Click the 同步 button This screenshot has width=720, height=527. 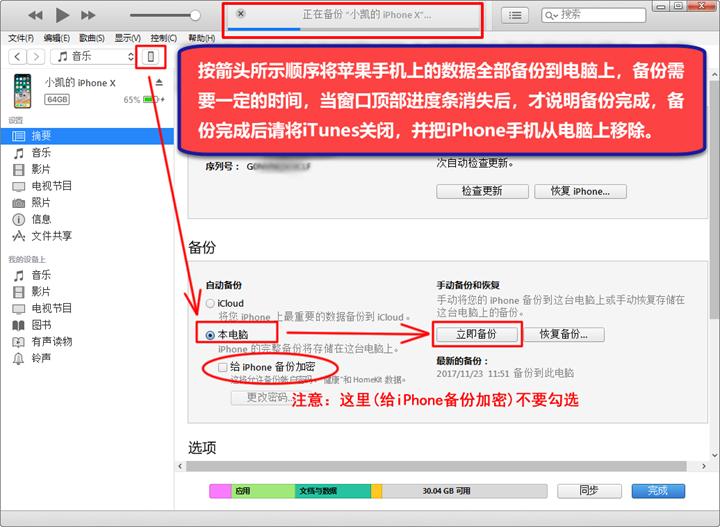[x=589, y=491]
